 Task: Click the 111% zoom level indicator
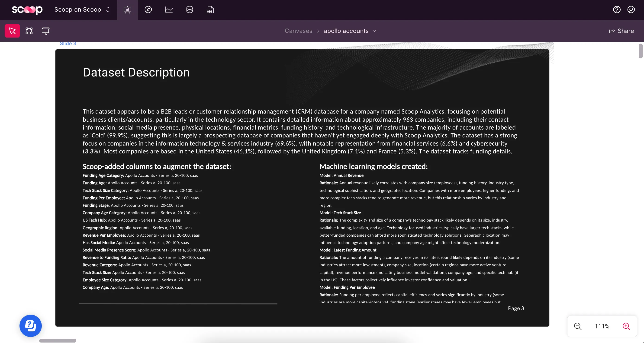pos(602,326)
